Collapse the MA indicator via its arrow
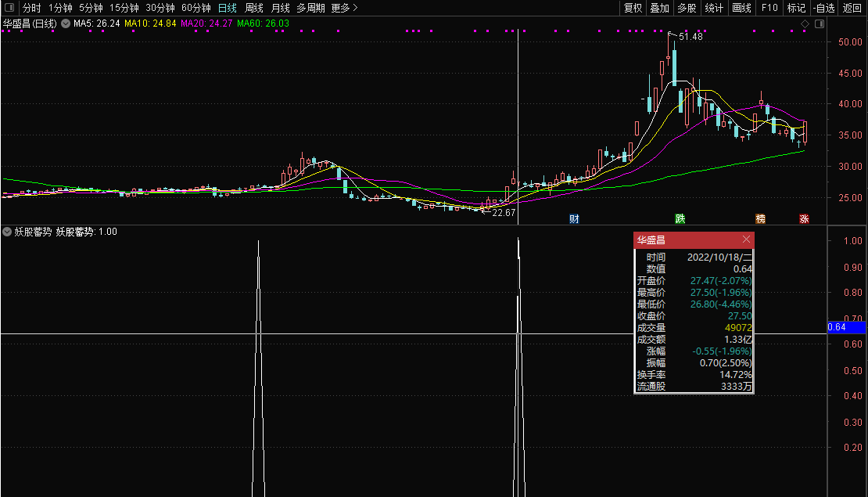Viewport: 868px width, 497px height. tap(65, 24)
